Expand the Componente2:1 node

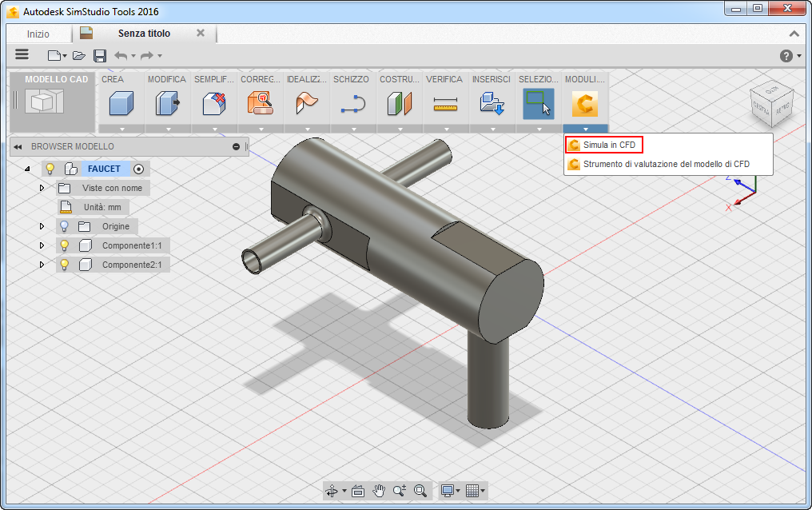[x=42, y=265]
